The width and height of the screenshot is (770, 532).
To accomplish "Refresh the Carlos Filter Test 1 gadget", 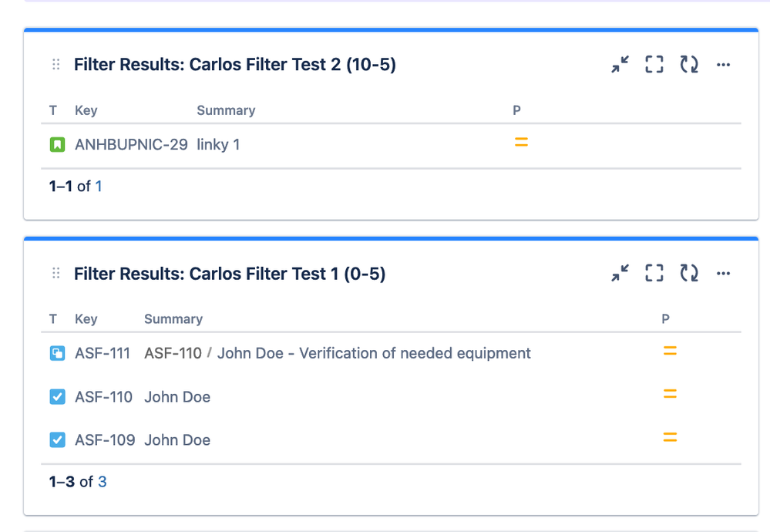I will (689, 273).
